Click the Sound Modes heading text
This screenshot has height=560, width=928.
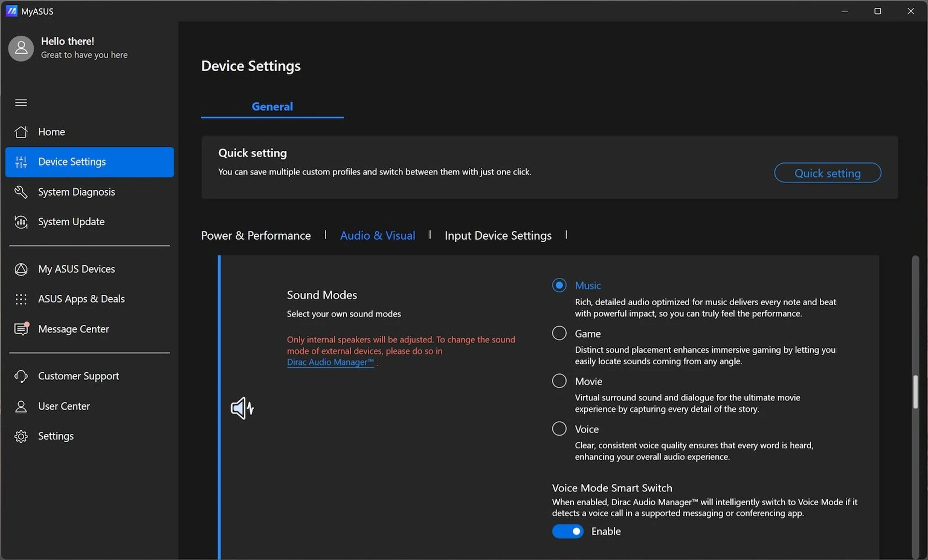coord(322,295)
